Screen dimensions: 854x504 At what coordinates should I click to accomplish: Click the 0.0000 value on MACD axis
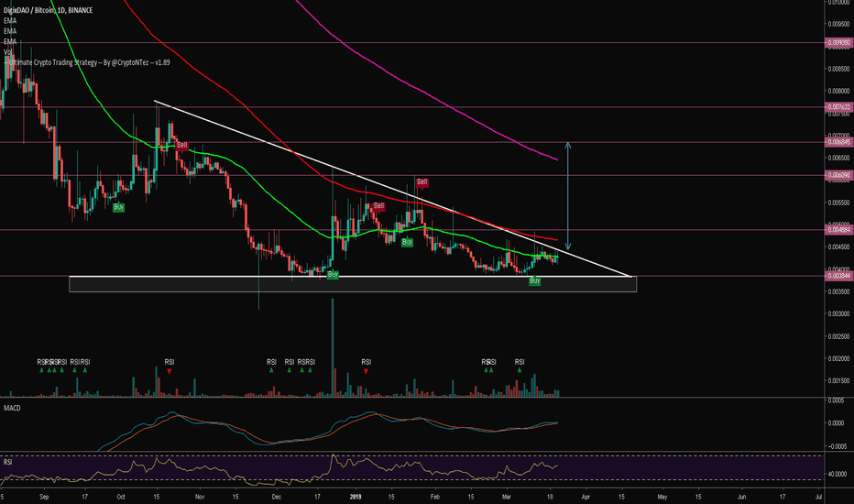(x=837, y=422)
